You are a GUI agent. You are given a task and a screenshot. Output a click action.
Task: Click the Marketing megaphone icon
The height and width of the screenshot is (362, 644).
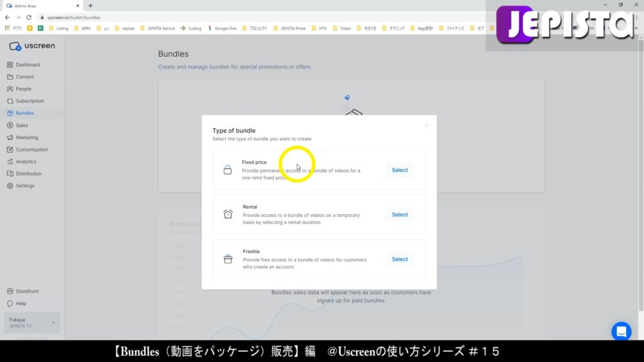point(10,138)
